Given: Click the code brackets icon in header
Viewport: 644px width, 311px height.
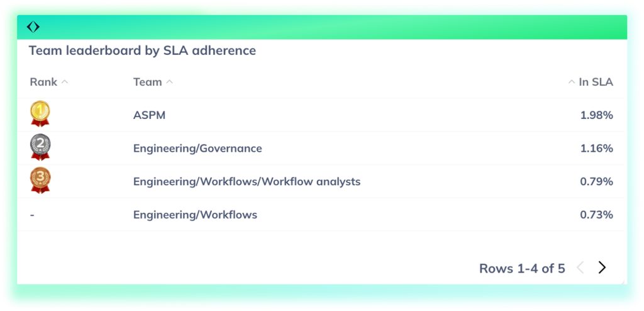Looking at the screenshot, I should (x=33, y=26).
